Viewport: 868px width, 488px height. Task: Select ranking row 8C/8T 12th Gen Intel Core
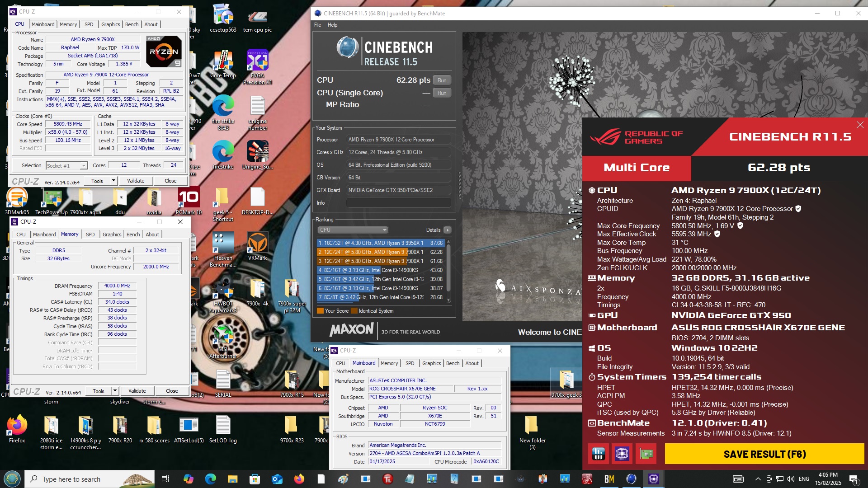click(381, 297)
